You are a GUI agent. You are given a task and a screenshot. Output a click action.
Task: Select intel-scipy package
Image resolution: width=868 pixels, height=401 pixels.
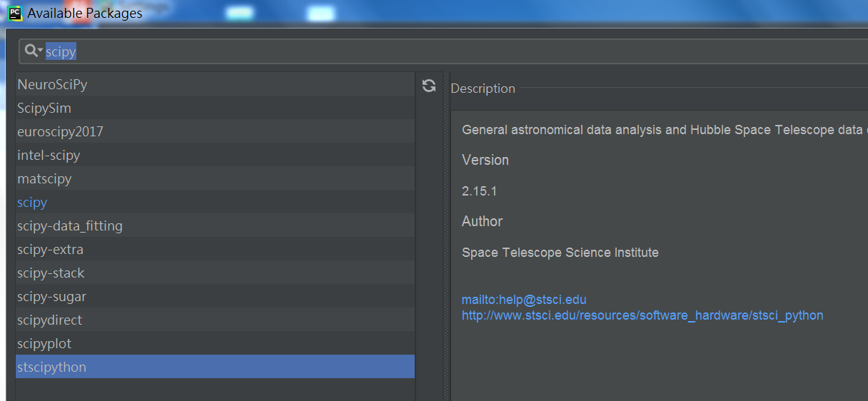point(215,155)
